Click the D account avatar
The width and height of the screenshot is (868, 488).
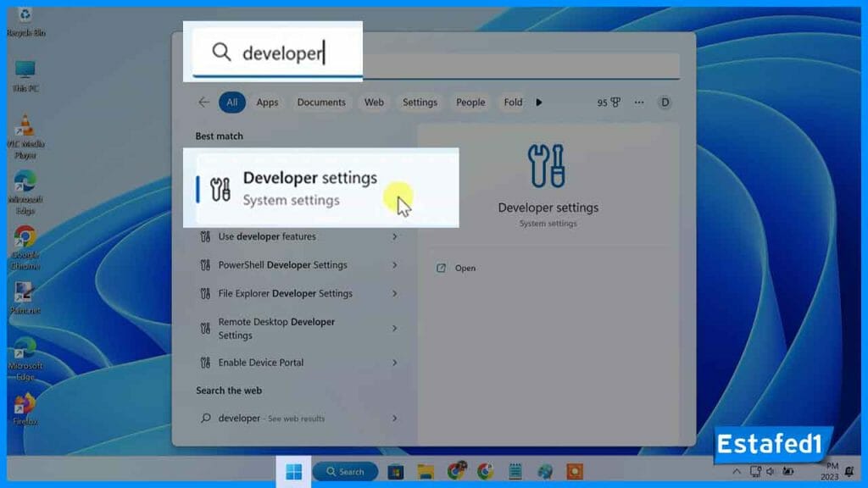click(x=665, y=103)
